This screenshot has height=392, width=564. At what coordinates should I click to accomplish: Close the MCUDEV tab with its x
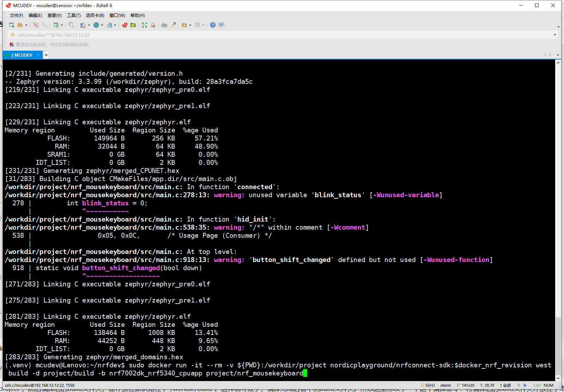pyautogui.click(x=38, y=55)
